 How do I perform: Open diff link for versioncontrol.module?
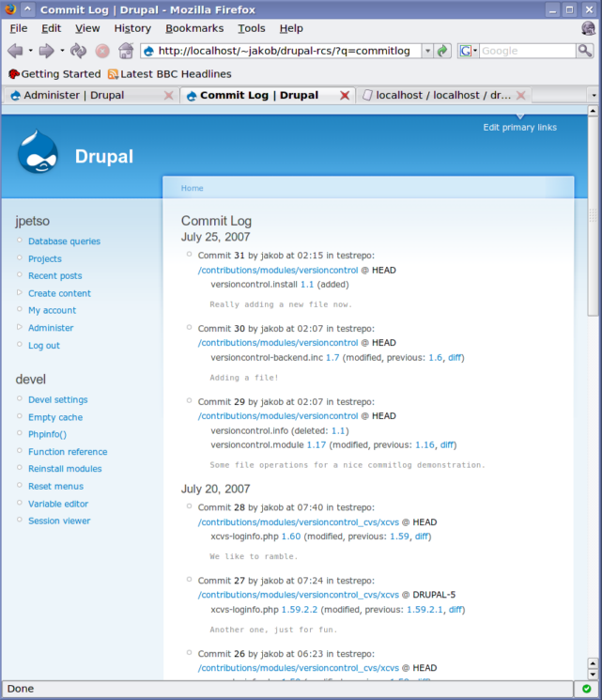[447, 445]
